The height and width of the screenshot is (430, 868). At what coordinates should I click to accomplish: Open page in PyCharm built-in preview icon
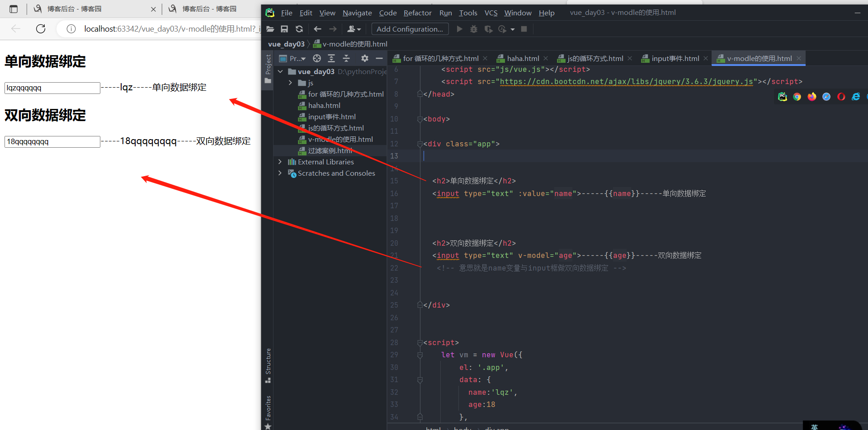click(783, 97)
